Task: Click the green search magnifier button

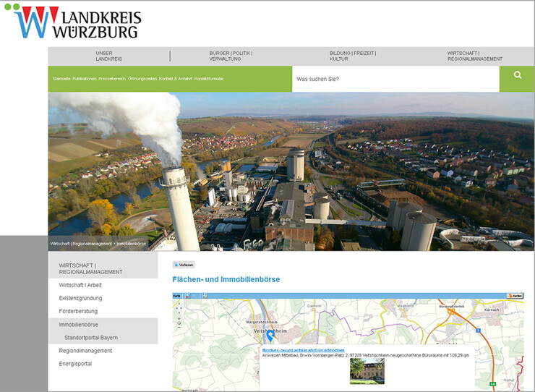Action: point(517,75)
